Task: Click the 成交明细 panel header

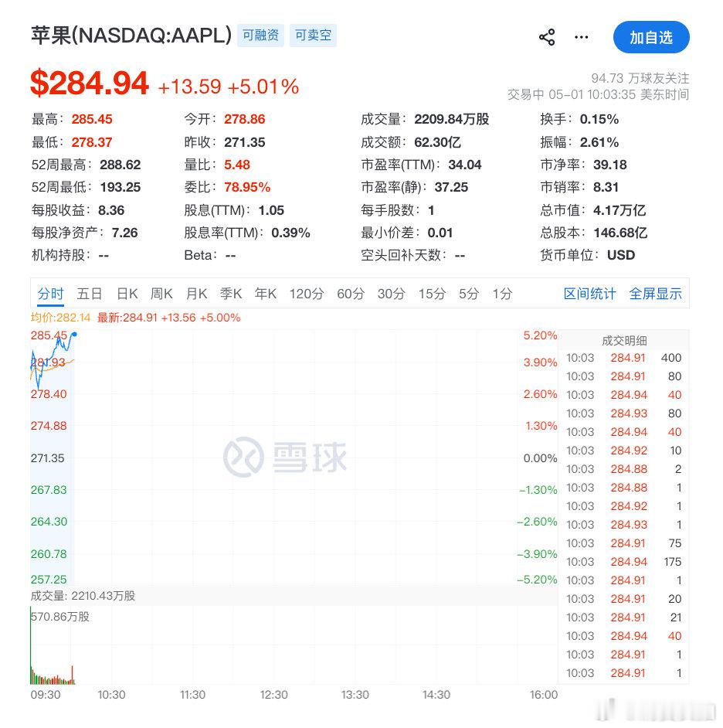Action: [624, 341]
